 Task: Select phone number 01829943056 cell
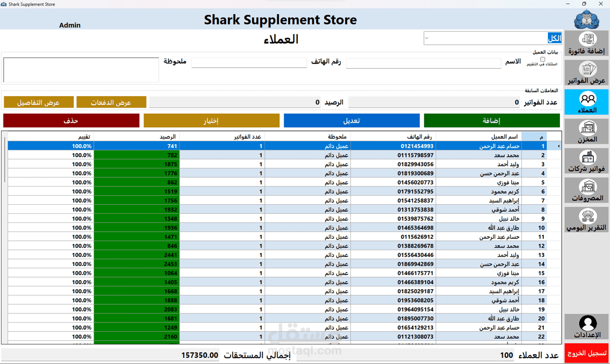point(393,164)
